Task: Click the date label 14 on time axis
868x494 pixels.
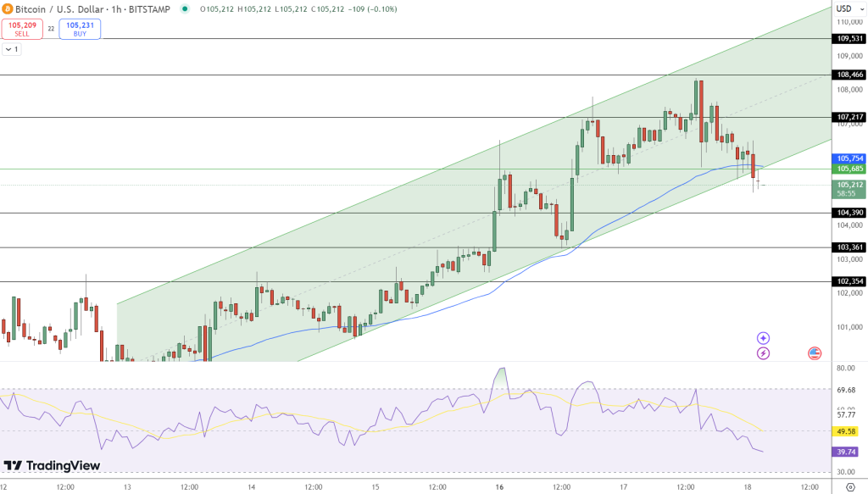Action: click(x=251, y=487)
